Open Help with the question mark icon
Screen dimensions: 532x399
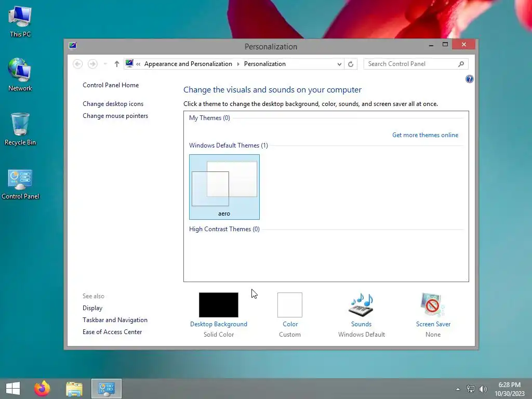[469, 79]
